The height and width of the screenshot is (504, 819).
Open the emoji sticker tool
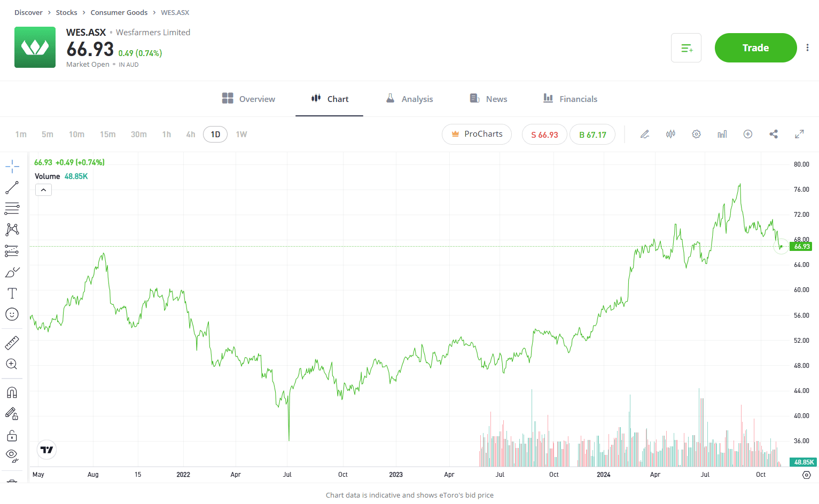coord(12,314)
